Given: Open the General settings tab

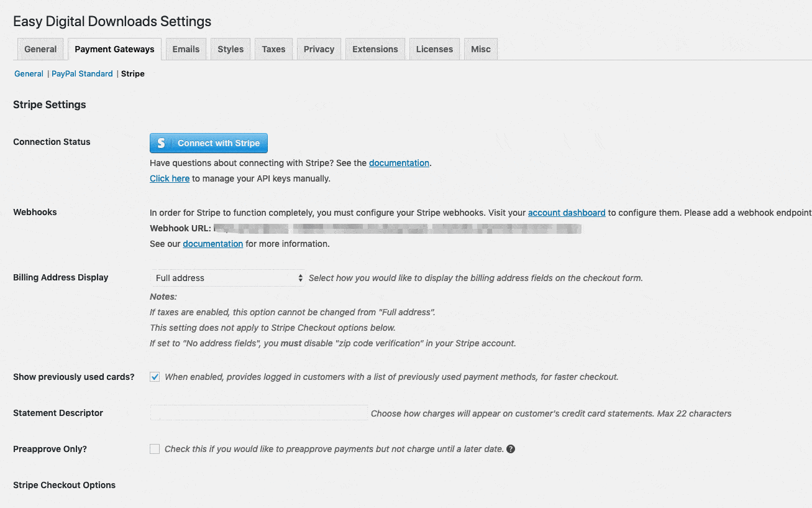Looking at the screenshot, I should click(40, 49).
